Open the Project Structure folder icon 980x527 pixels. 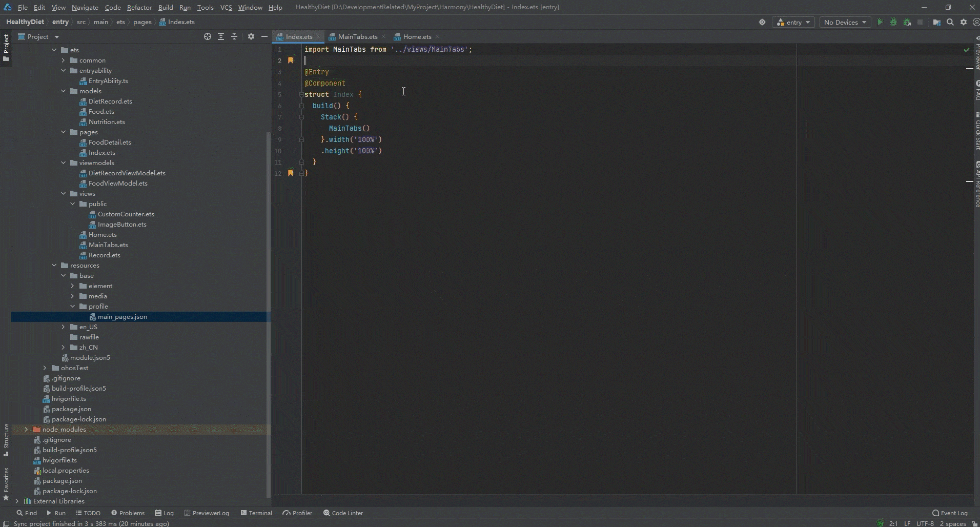(x=936, y=22)
